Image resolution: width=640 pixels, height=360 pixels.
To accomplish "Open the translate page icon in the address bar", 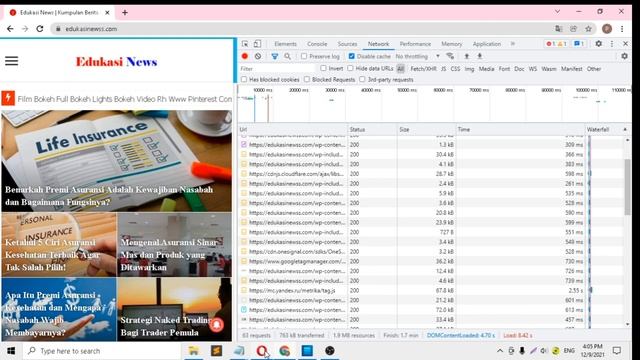I will tap(558, 29).
